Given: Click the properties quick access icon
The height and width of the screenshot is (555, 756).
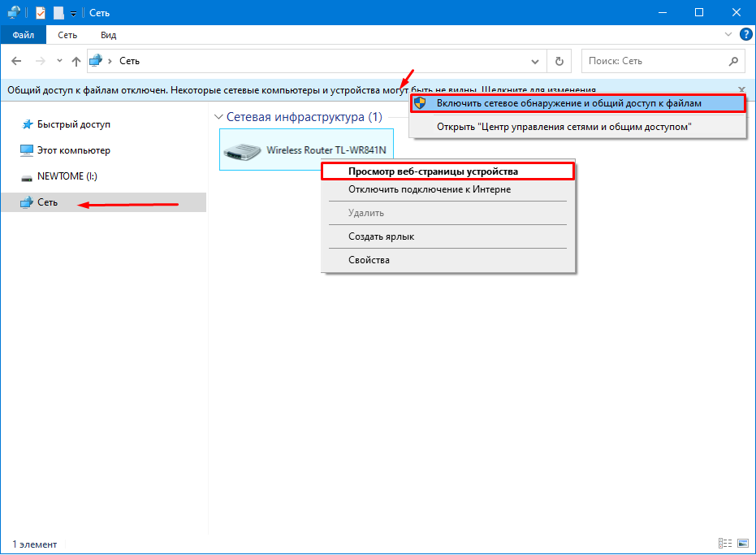Looking at the screenshot, I should [41, 13].
